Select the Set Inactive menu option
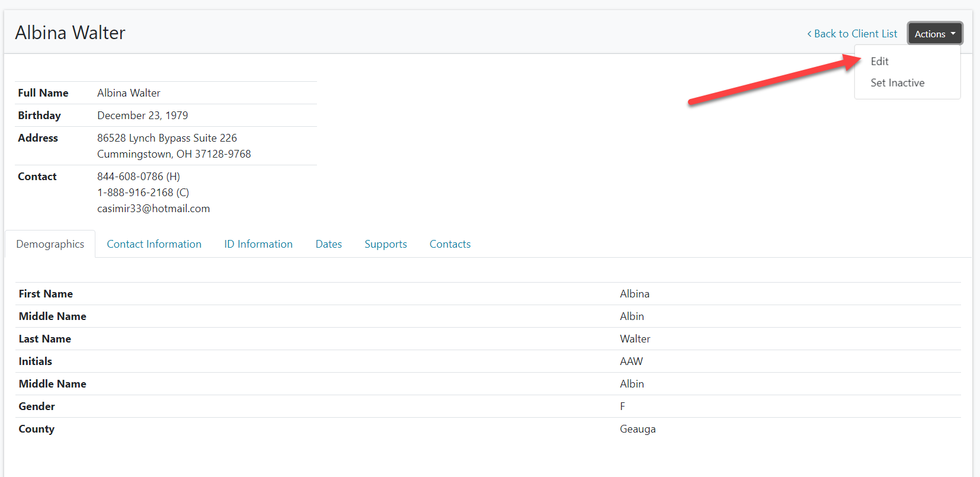Viewport: 980px width, 477px height. point(897,83)
